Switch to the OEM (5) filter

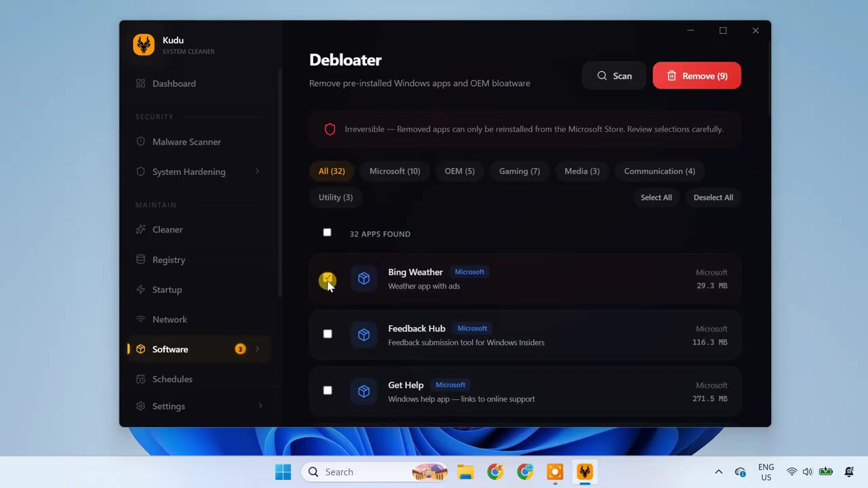pyautogui.click(x=459, y=171)
